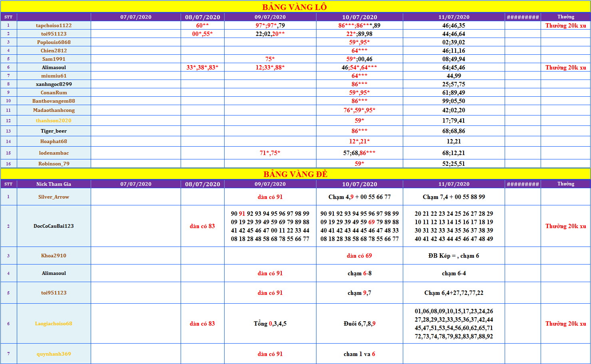Select the Laogiachoiso68 name cell
The width and height of the screenshot is (591, 364).
pos(54,324)
